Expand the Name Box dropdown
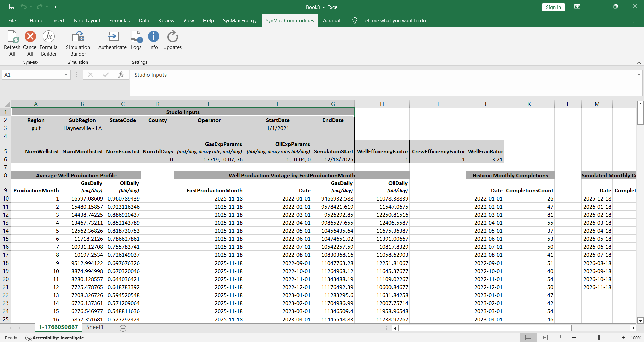Screen dimensions: 644x342 coord(66,75)
